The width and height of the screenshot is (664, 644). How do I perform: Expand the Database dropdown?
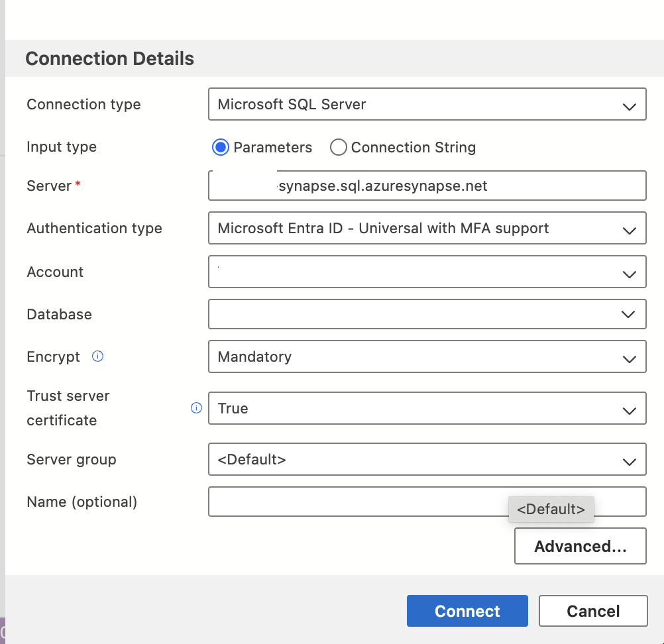coord(427,314)
